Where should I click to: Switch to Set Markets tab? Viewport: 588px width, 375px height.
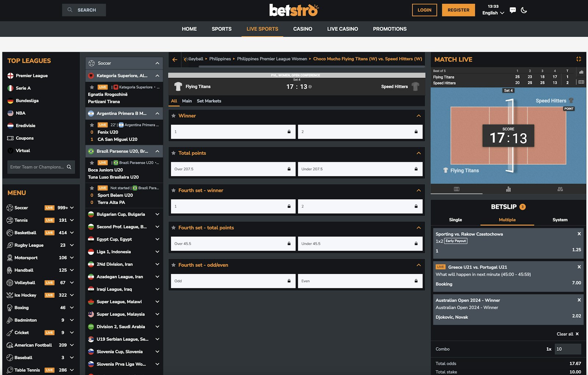point(209,101)
